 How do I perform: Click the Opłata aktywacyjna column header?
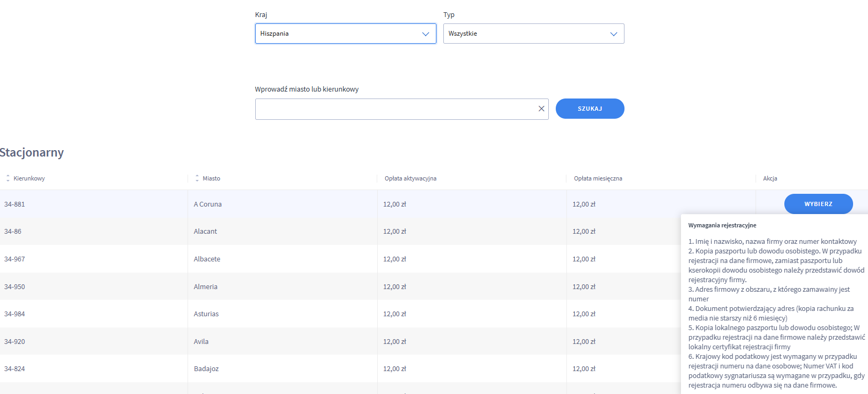(410, 178)
